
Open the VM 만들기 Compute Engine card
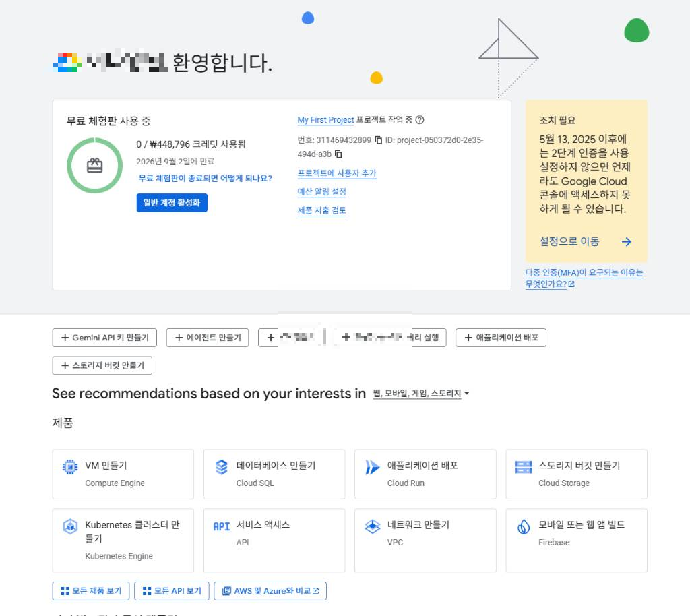[x=123, y=474]
